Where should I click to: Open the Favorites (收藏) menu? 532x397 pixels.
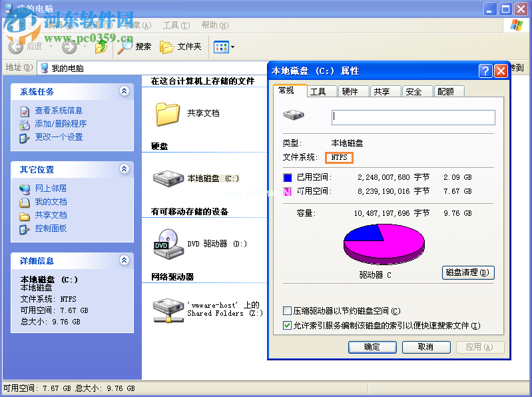(x=138, y=25)
